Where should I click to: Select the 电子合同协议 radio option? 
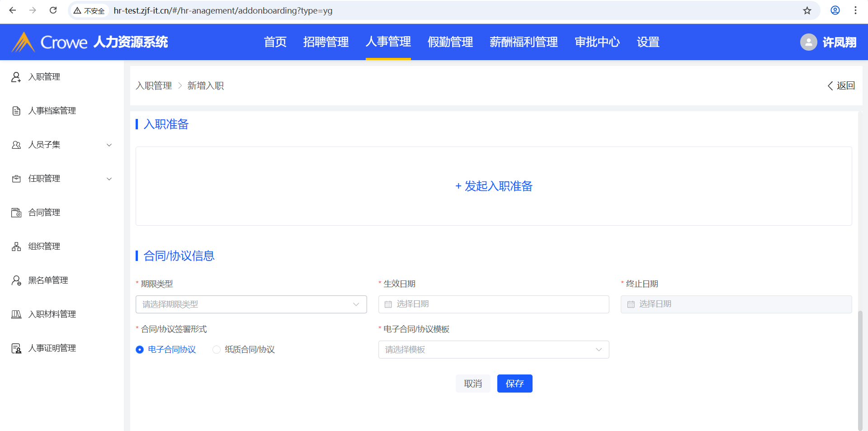point(140,350)
